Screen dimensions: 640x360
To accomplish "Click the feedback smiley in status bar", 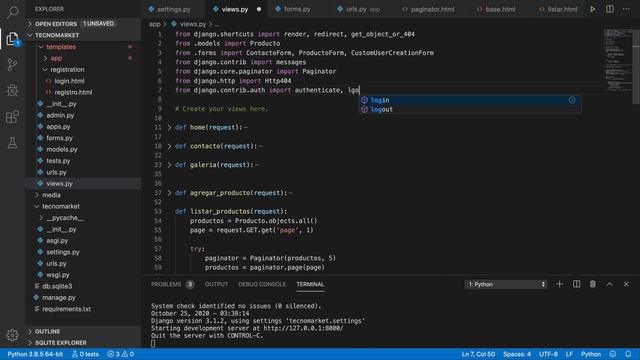I will click(613, 354).
